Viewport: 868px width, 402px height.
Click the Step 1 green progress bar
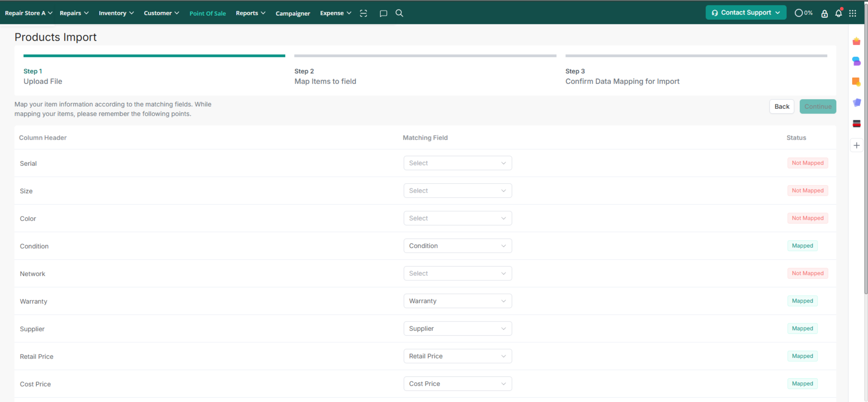(154, 56)
